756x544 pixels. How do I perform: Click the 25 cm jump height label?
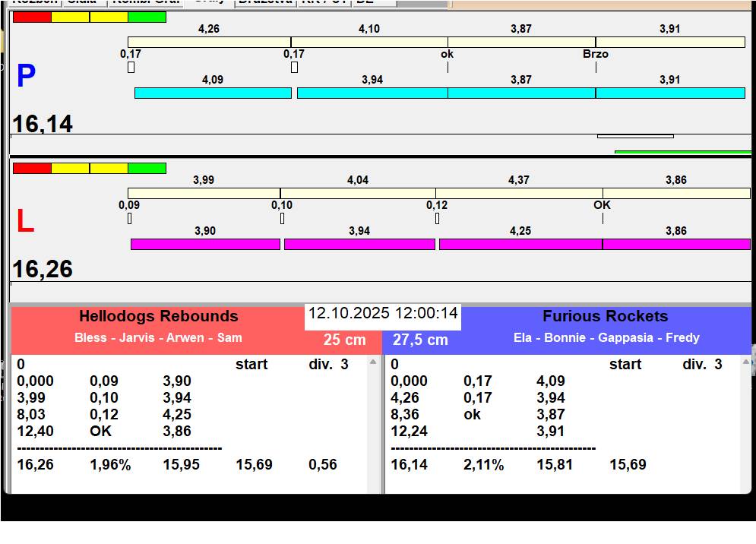pyautogui.click(x=344, y=340)
